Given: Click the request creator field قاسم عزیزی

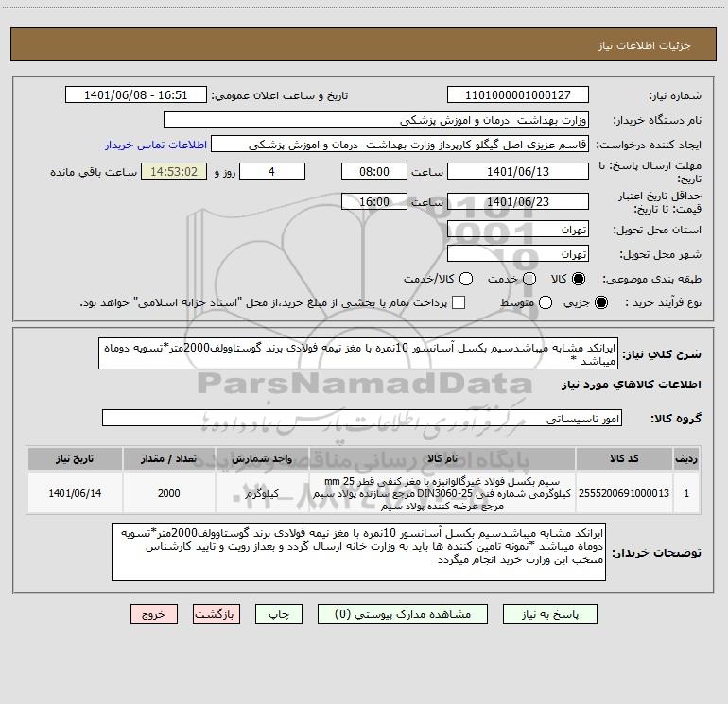Looking at the screenshot, I should click(400, 144).
